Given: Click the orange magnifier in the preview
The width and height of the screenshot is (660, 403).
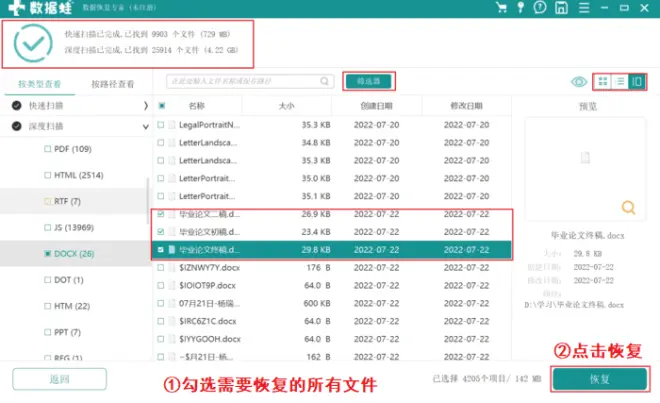Looking at the screenshot, I should (628, 207).
